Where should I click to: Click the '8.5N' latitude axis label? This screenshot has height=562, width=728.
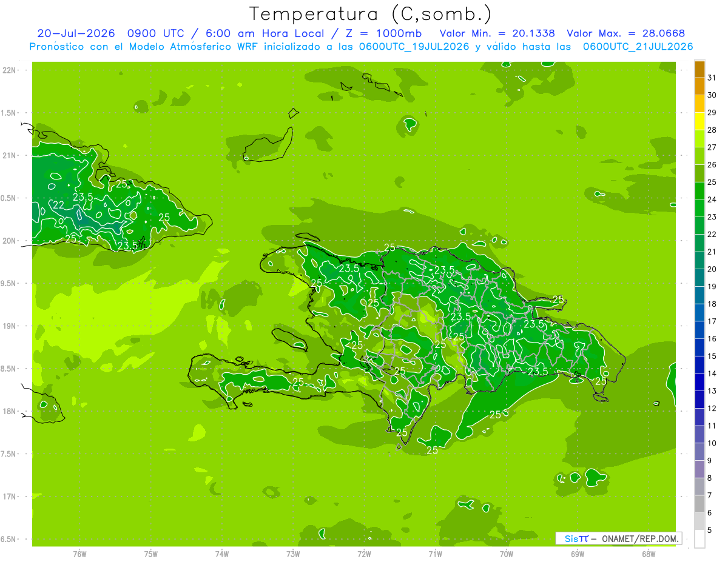point(8,369)
